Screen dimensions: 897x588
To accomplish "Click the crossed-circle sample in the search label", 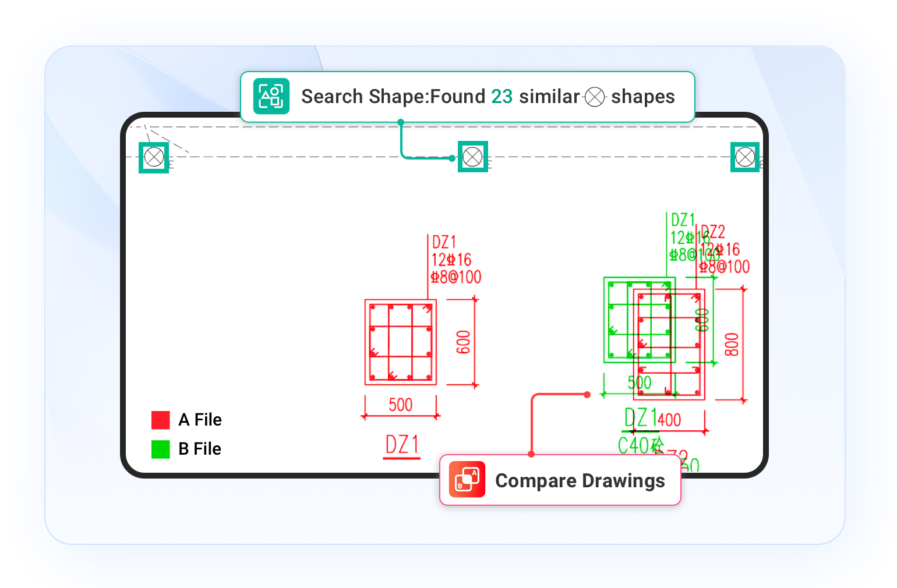I will [x=595, y=97].
